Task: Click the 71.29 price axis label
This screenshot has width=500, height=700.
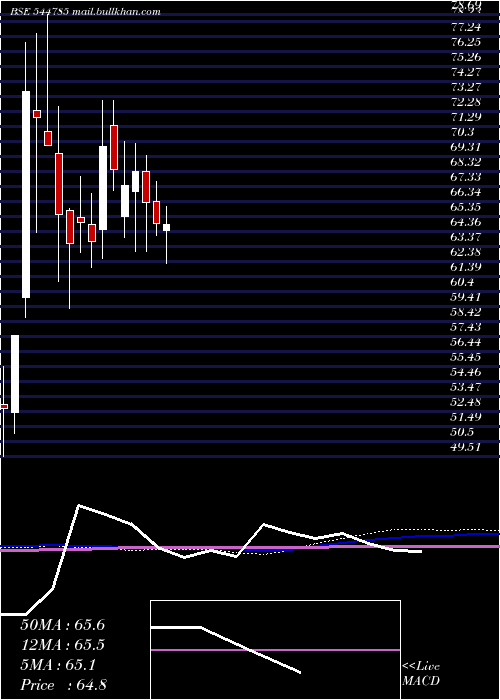Action: pos(466,117)
